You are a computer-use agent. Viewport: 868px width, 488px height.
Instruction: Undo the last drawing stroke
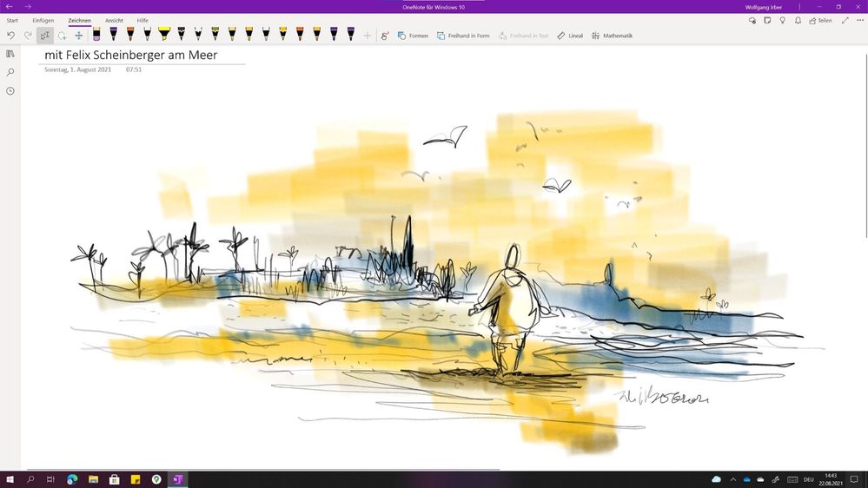pos(10,36)
